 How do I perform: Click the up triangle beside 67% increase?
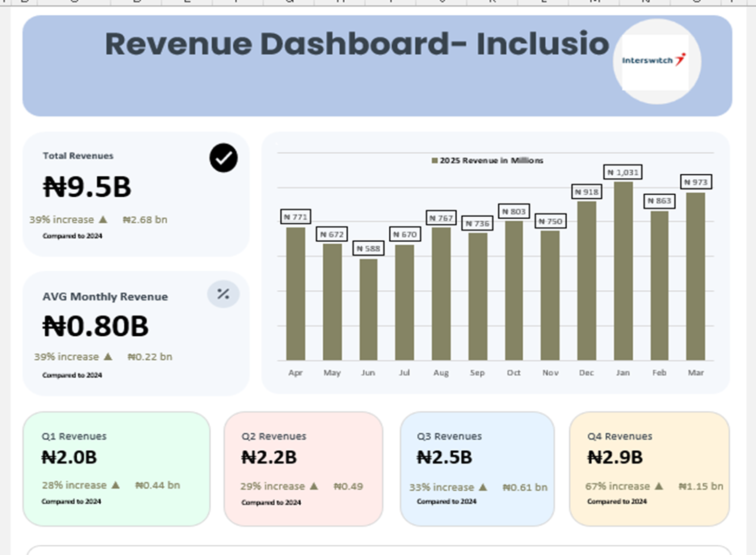[659, 486]
